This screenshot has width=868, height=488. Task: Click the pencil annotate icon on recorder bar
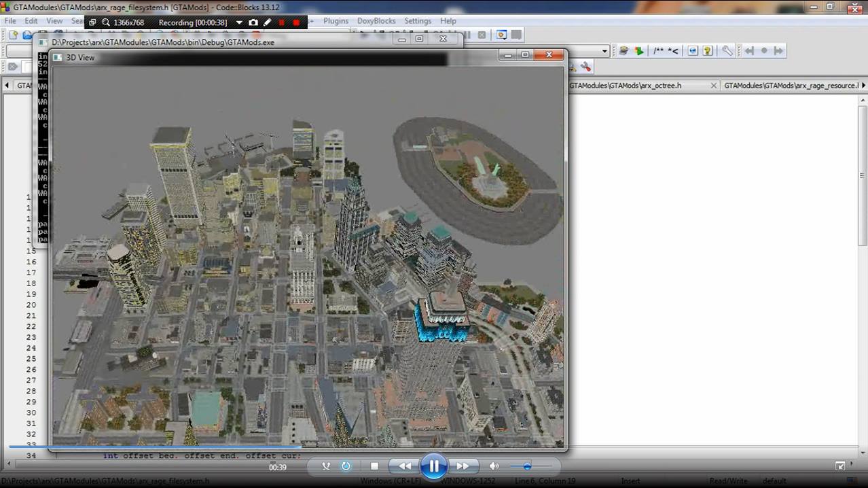(268, 22)
